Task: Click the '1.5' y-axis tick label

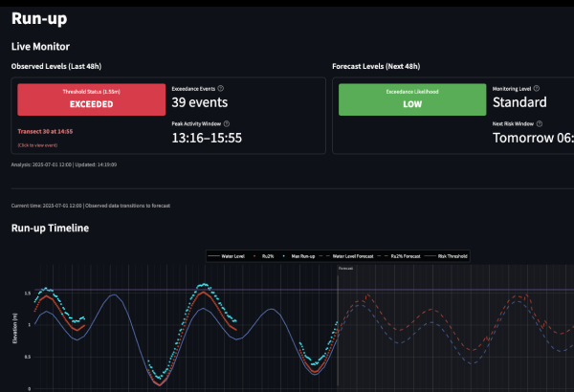Action: click(x=28, y=294)
